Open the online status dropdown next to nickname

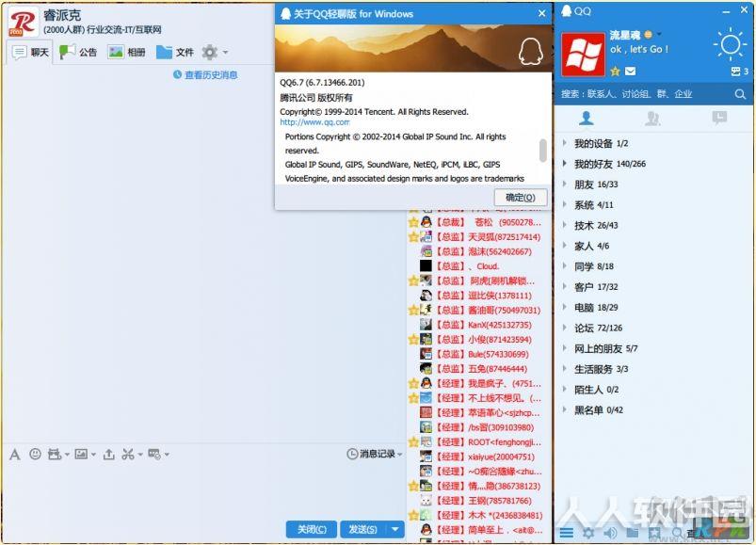(x=660, y=34)
